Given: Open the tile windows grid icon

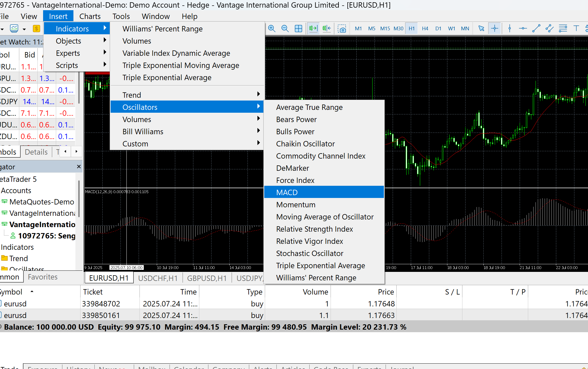Looking at the screenshot, I should click(298, 29).
